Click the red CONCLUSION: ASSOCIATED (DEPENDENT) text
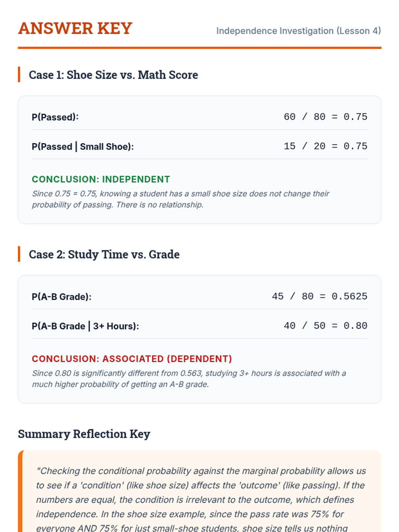The height and width of the screenshot is (532, 399). [x=132, y=359]
